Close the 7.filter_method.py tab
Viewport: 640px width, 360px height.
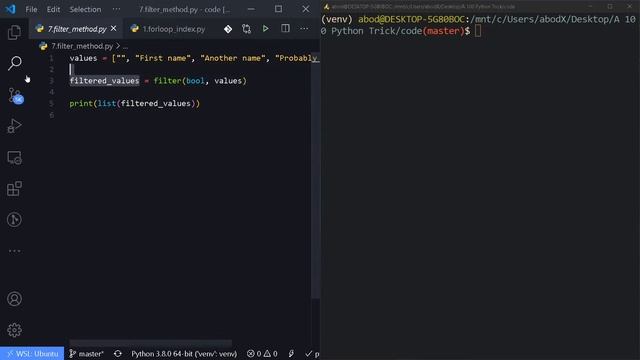(x=113, y=29)
